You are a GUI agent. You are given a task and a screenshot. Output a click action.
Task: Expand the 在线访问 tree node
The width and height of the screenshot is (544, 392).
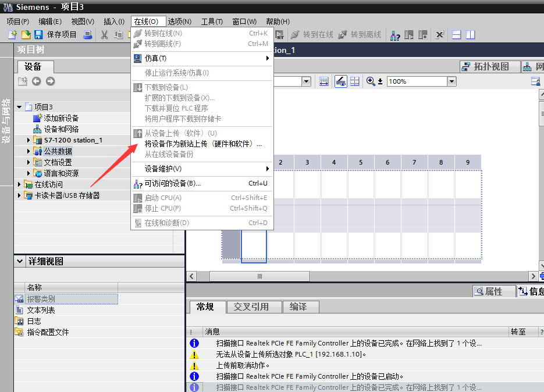pos(19,184)
